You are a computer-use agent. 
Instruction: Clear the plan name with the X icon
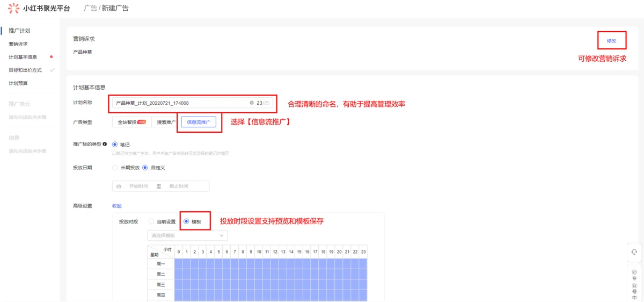click(x=252, y=103)
